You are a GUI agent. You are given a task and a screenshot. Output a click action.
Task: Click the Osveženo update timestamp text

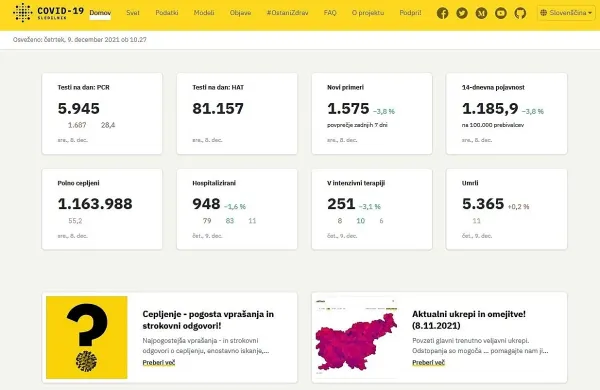[x=80, y=39]
